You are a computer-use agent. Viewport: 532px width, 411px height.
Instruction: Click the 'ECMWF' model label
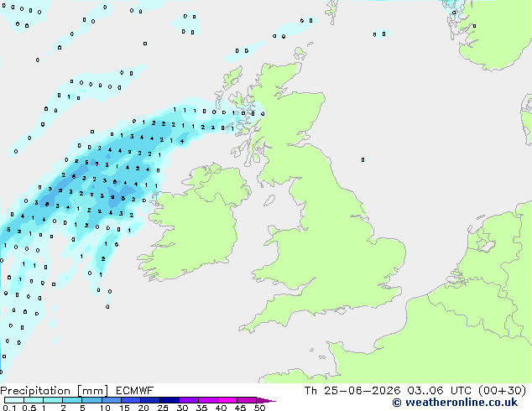coord(135,391)
